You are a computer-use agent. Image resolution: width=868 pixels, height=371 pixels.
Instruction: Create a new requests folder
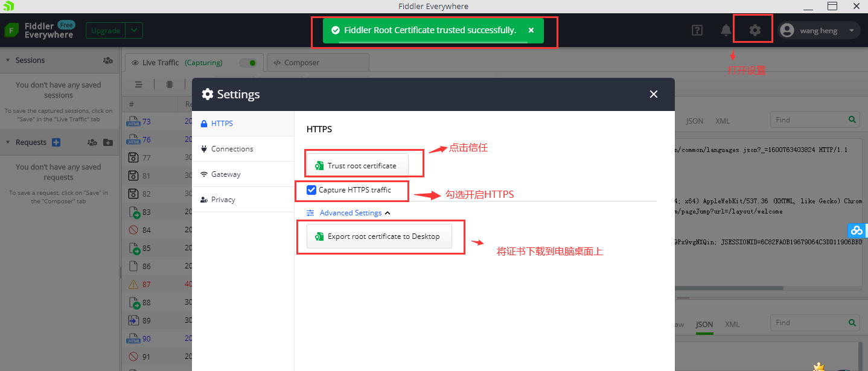108,142
